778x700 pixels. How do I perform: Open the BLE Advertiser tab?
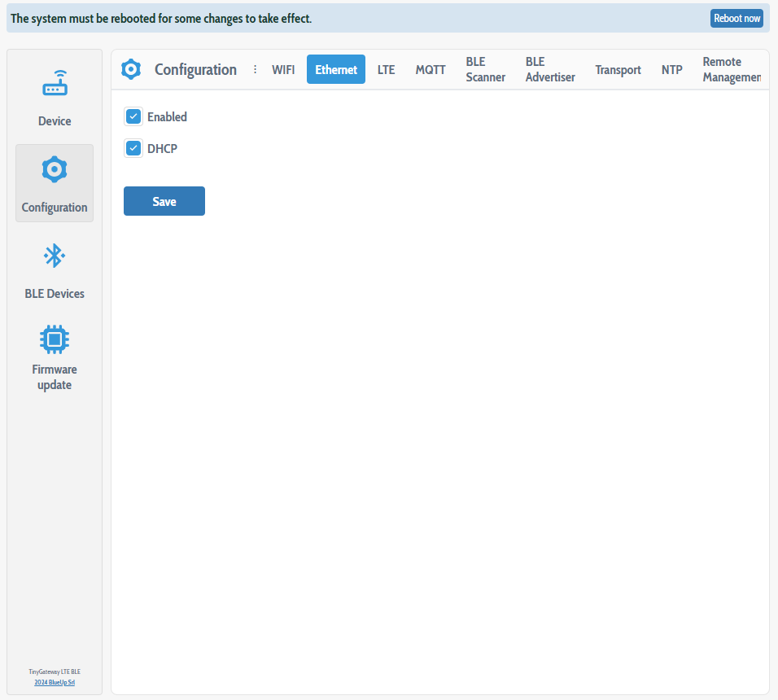pyautogui.click(x=550, y=70)
